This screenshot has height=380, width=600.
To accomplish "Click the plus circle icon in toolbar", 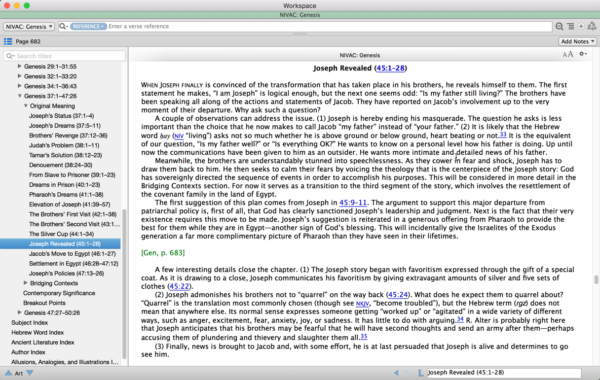I will coord(581,26).
